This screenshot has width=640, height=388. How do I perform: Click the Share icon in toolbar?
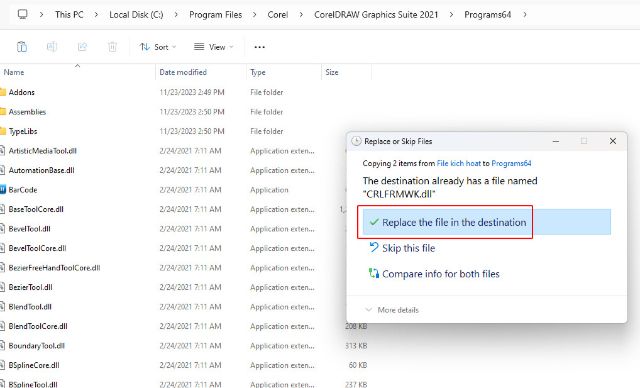pyautogui.click(x=82, y=47)
